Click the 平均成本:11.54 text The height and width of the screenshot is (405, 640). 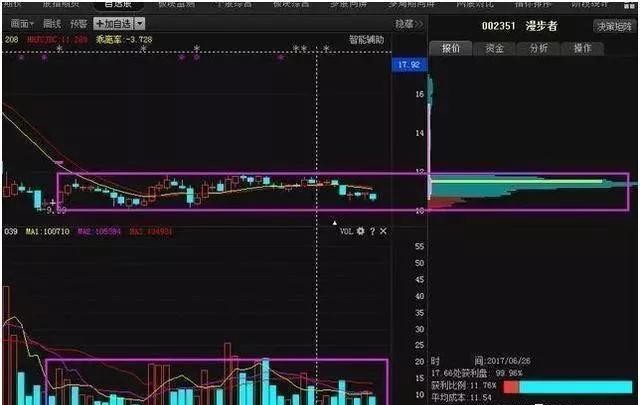(x=461, y=397)
